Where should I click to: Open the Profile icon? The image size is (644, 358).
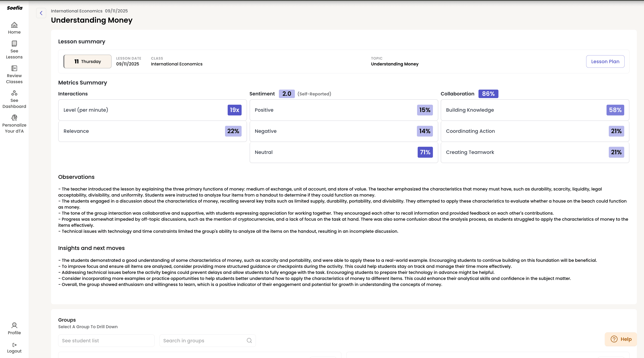click(x=14, y=325)
